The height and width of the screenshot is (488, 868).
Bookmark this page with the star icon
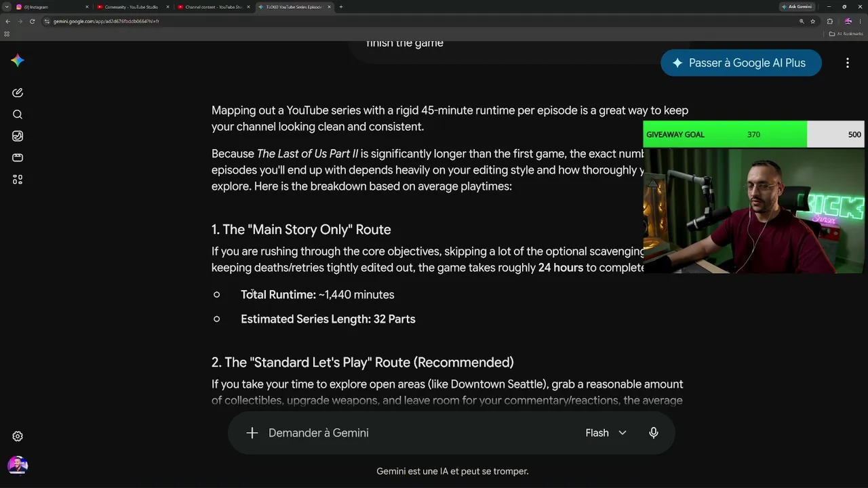(812, 21)
